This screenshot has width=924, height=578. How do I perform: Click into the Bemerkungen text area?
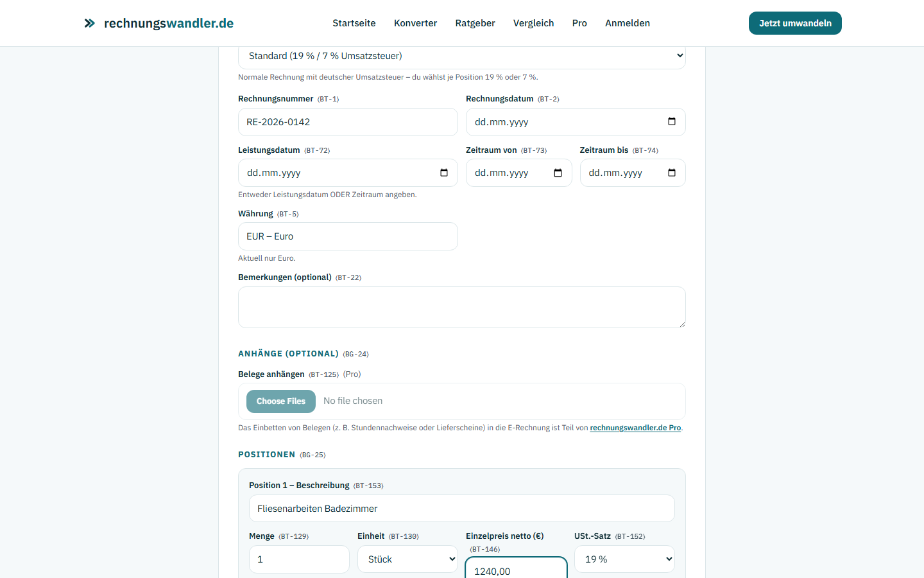(x=462, y=308)
